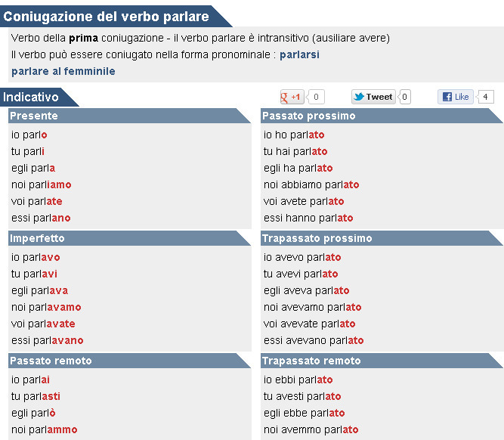Screen dimensions: 504x440
Task: Select the Indicativo section heading
Action: (x=31, y=97)
